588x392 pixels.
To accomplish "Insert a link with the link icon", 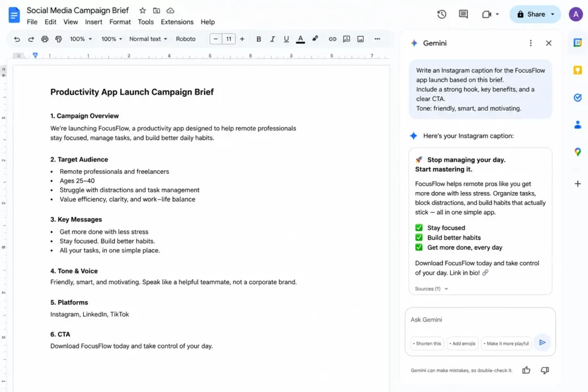I will coord(332,39).
